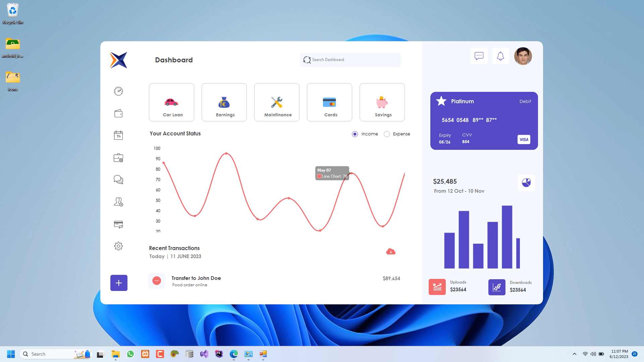The image size is (644, 362).
Task: Click the notification bell icon
Action: click(500, 56)
